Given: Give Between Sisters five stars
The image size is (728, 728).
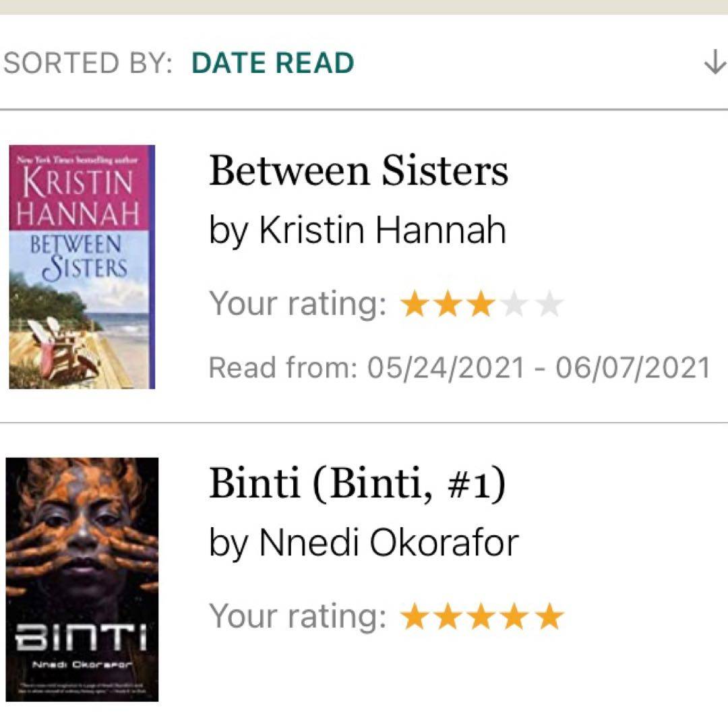Looking at the screenshot, I should click(x=549, y=305).
